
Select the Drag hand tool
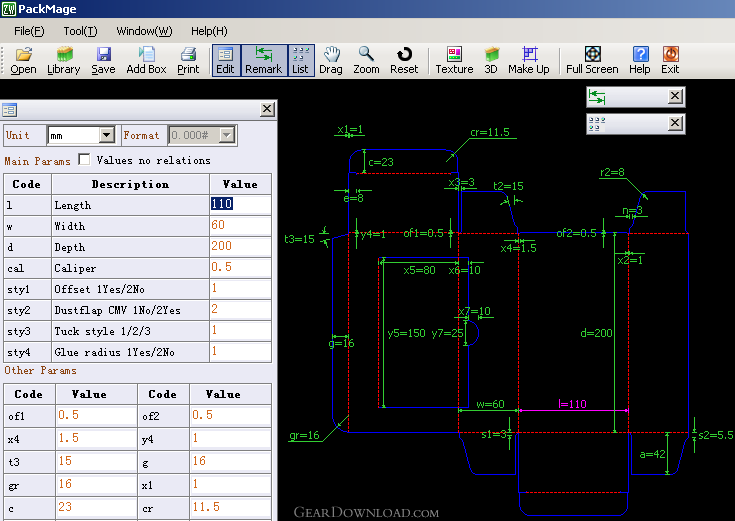(x=331, y=60)
